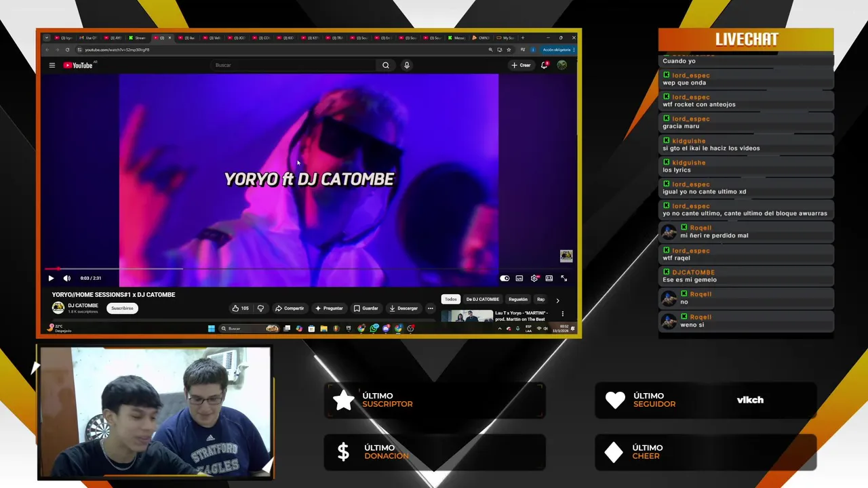868x488 pixels.
Task: Close the active YouTube tab
Action: coord(170,38)
